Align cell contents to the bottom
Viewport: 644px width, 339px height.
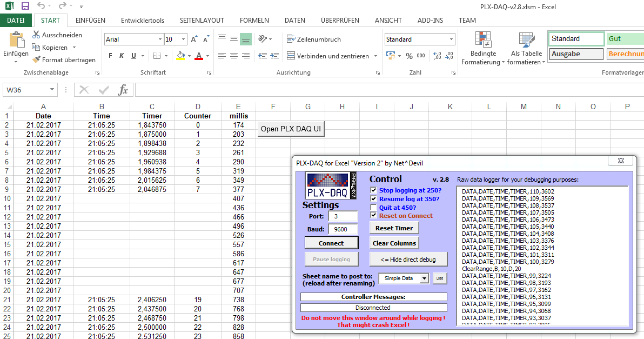pyautogui.click(x=246, y=39)
